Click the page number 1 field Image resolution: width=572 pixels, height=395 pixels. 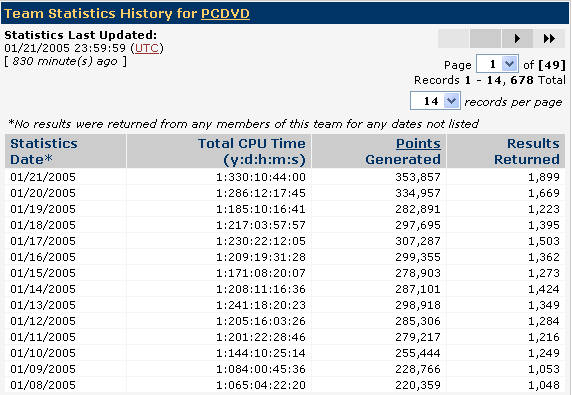click(x=490, y=64)
